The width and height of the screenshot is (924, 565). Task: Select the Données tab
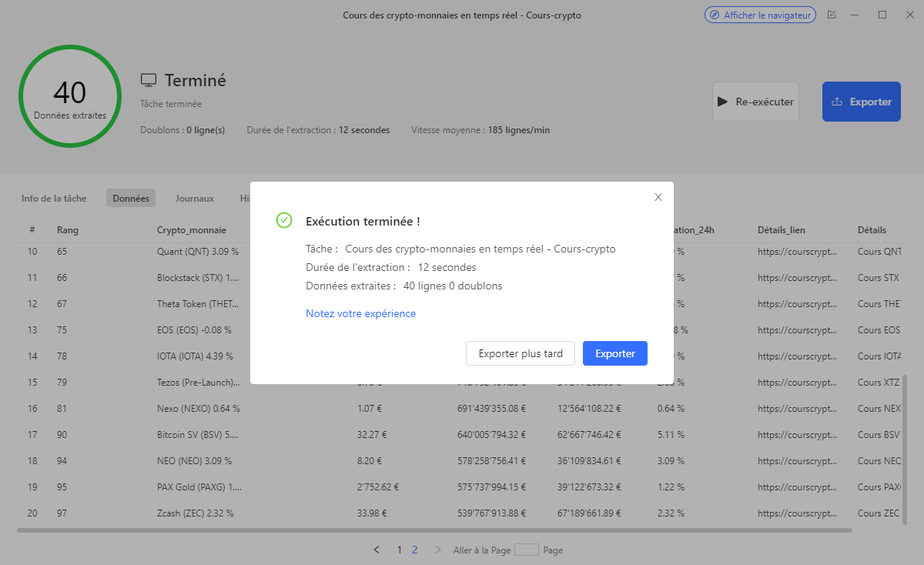point(131,198)
